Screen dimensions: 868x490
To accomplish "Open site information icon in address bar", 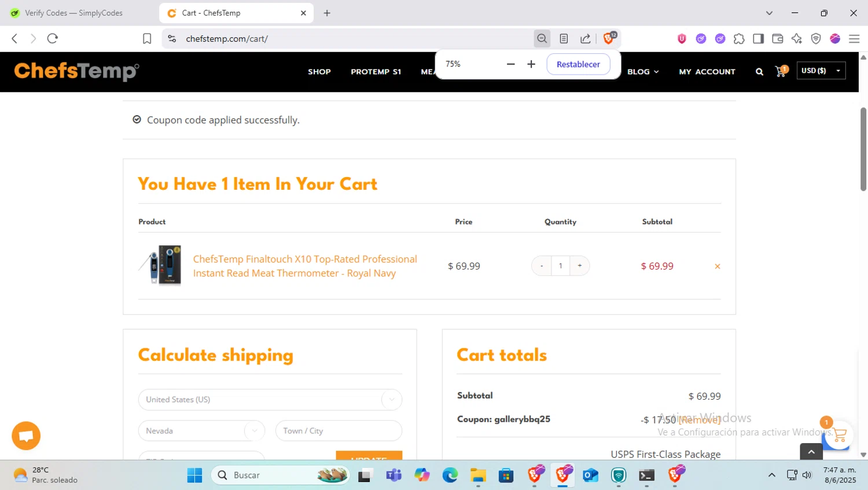I will coord(172,39).
